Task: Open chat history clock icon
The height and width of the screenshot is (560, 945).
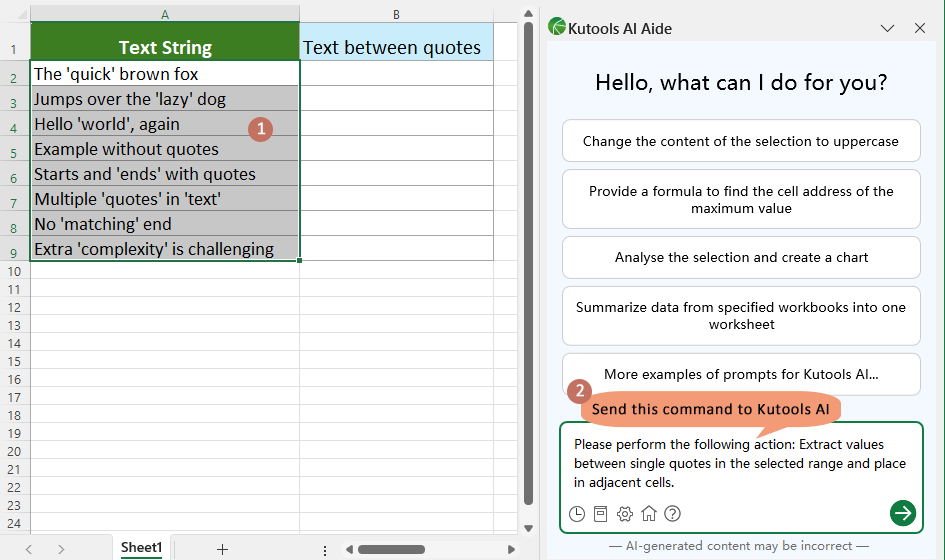Action: 577,514
